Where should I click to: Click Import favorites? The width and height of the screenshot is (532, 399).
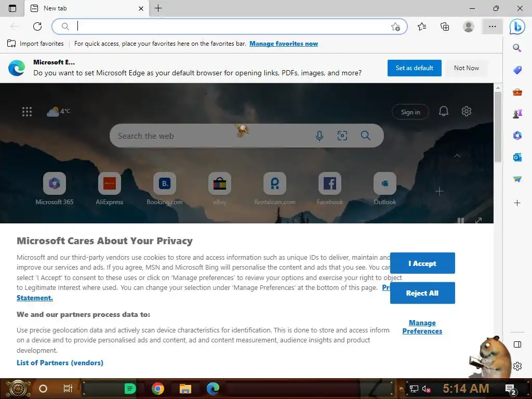click(35, 44)
